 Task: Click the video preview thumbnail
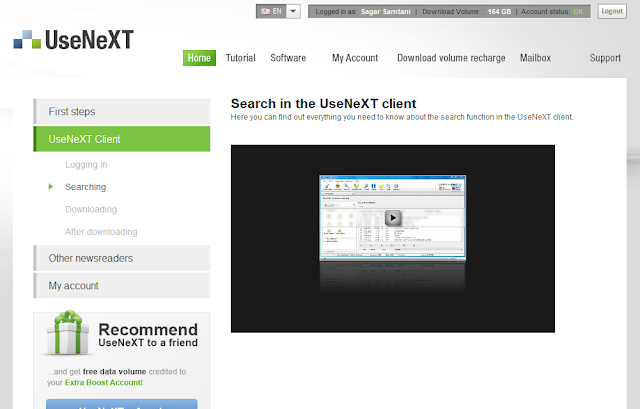click(392, 218)
